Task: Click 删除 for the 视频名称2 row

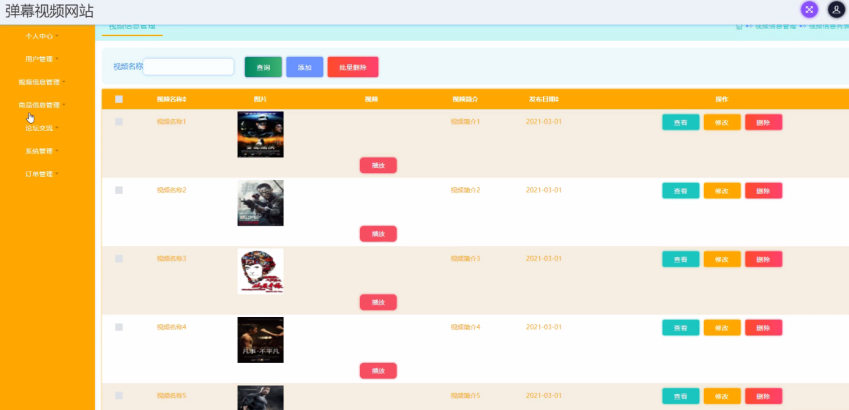Action: coord(763,191)
